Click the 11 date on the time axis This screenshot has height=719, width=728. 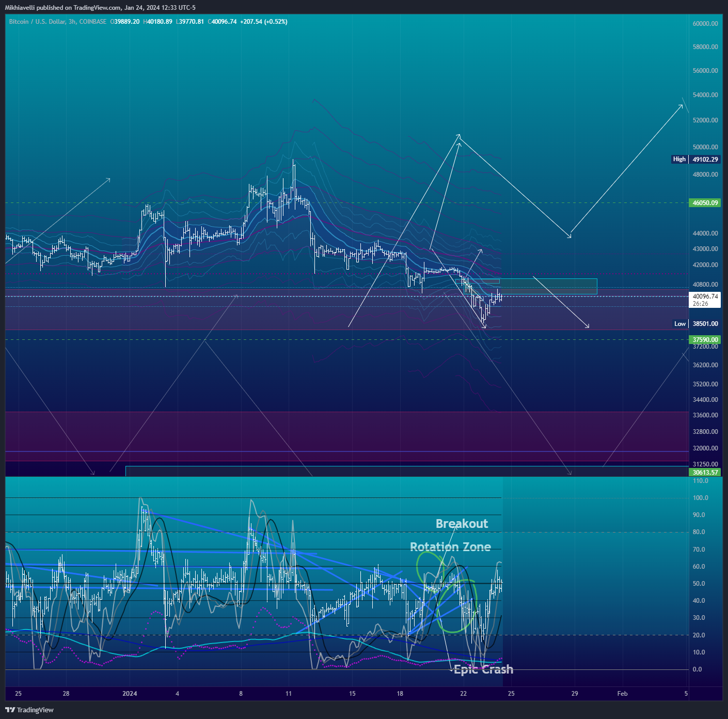[289, 694]
